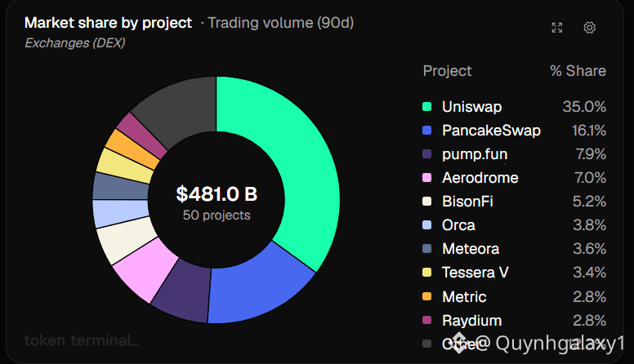The width and height of the screenshot is (634, 364).
Task: Click the Metric orange legend swatch
Action: pyautogui.click(x=426, y=296)
